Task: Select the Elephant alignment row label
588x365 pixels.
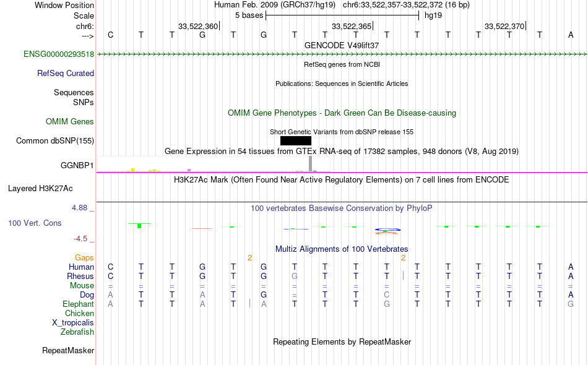Action: (78, 304)
